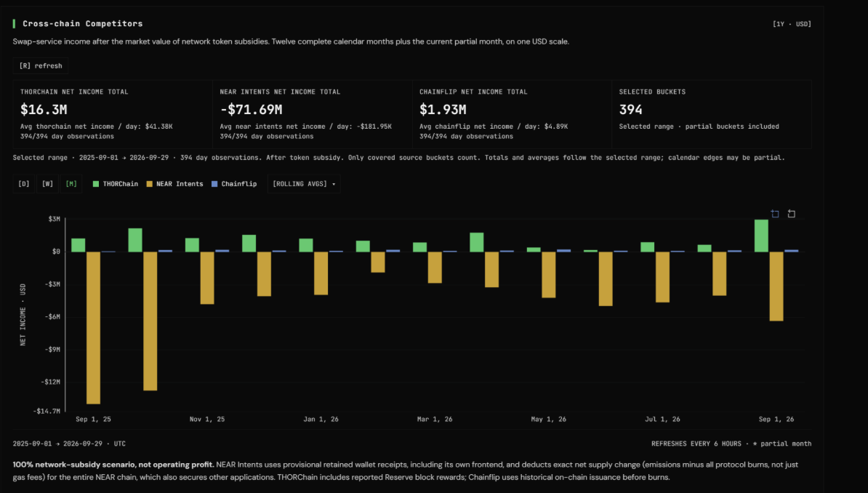Screen dimensions: 868x493
Task: Toggle the NEAR Intents legend series
Action: 174,184
